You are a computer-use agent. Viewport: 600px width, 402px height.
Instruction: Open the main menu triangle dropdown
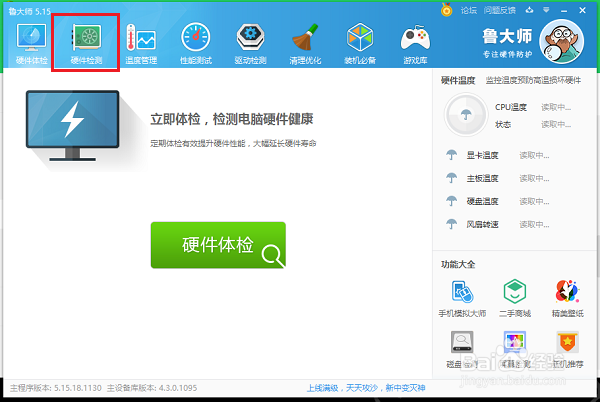[546, 10]
